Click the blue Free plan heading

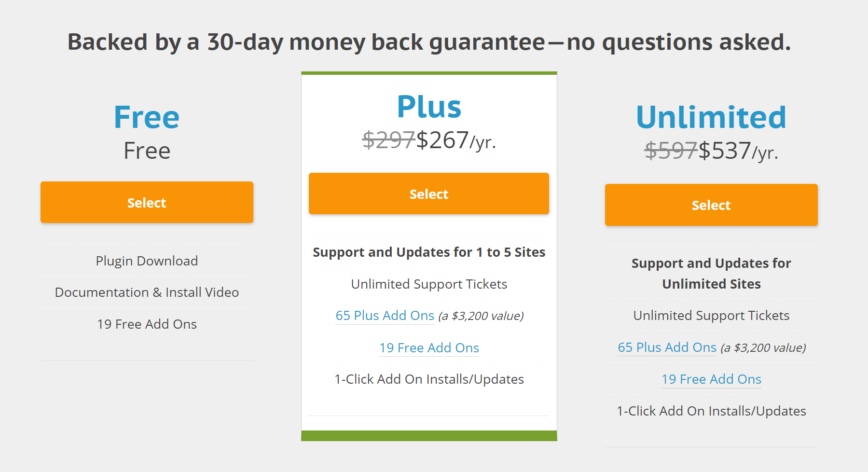(x=147, y=117)
